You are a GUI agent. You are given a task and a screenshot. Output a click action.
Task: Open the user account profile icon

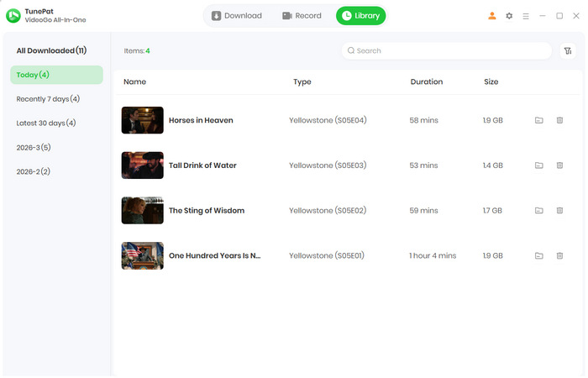pyautogui.click(x=491, y=16)
